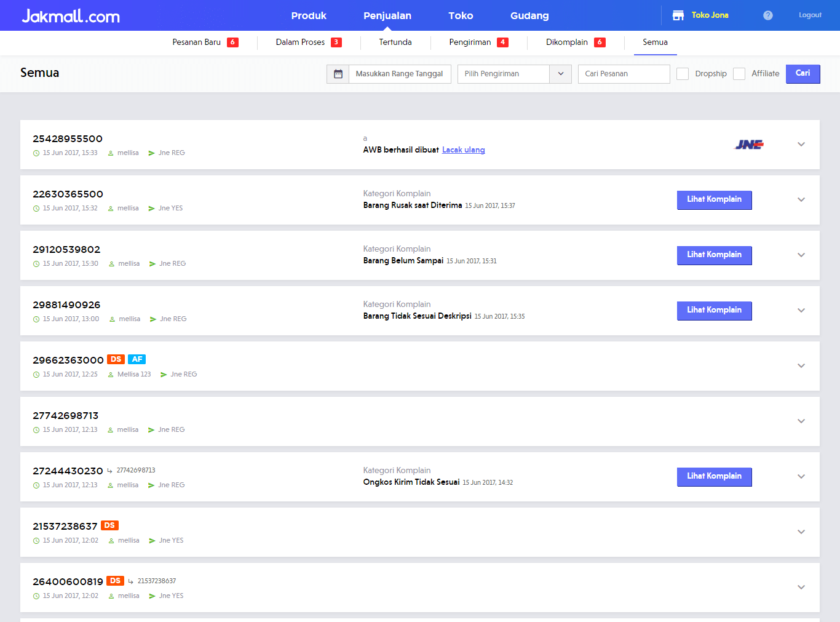
Task: Open the Dikomplain tab
Action: pos(567,42)
